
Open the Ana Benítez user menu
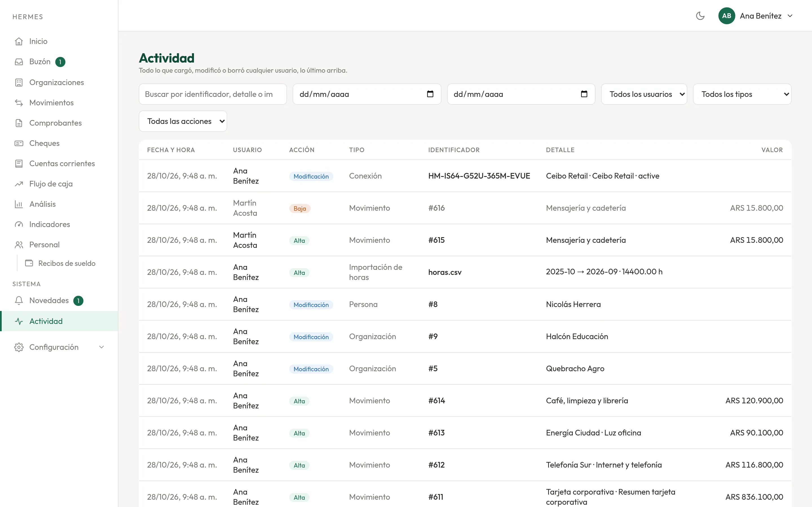(x=756, y=16)
